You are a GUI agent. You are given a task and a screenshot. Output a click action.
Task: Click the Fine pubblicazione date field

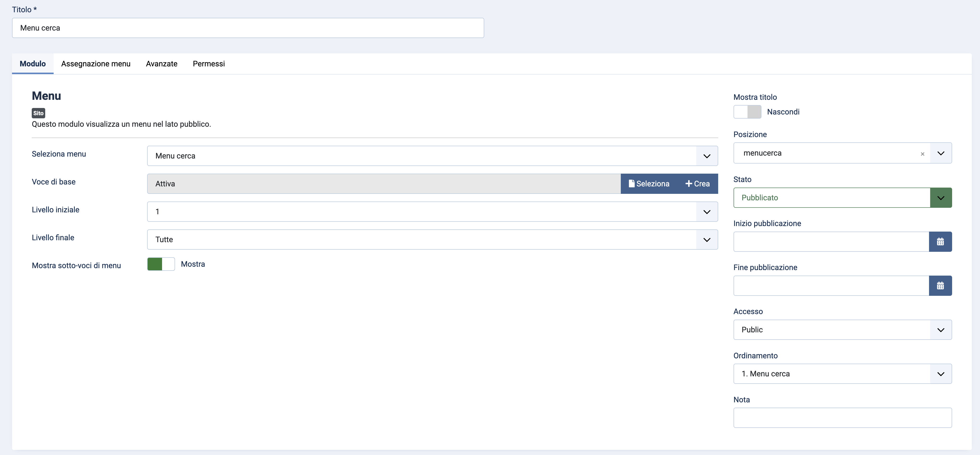pyautogui.click(x=831, y=286)
